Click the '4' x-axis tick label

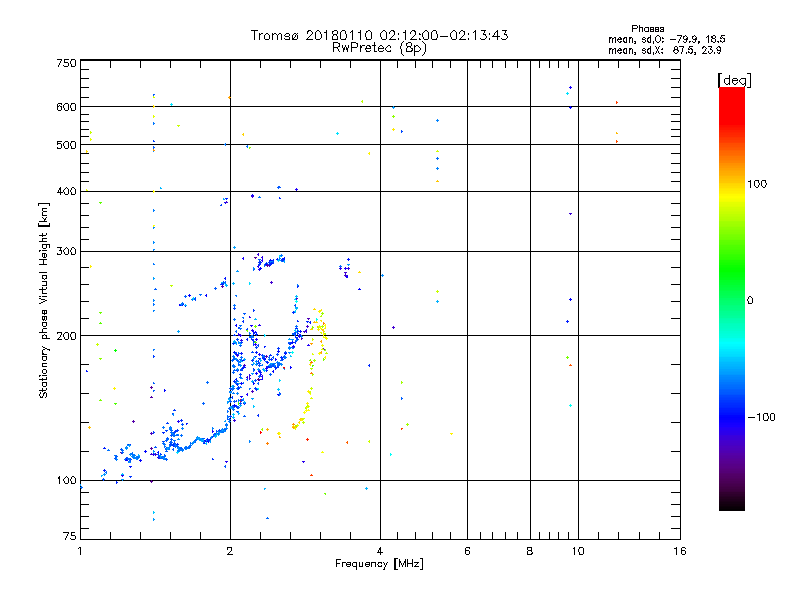(380, 551)
